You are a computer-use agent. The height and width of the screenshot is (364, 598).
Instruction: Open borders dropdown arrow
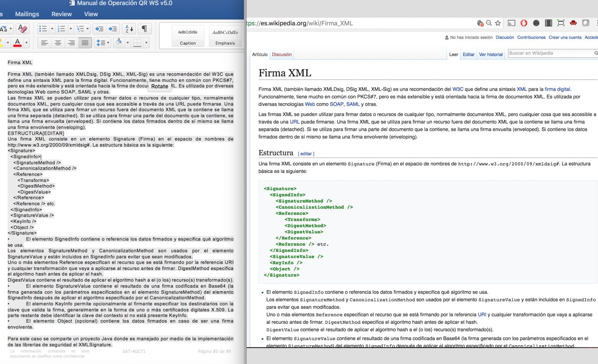(146, 43)
